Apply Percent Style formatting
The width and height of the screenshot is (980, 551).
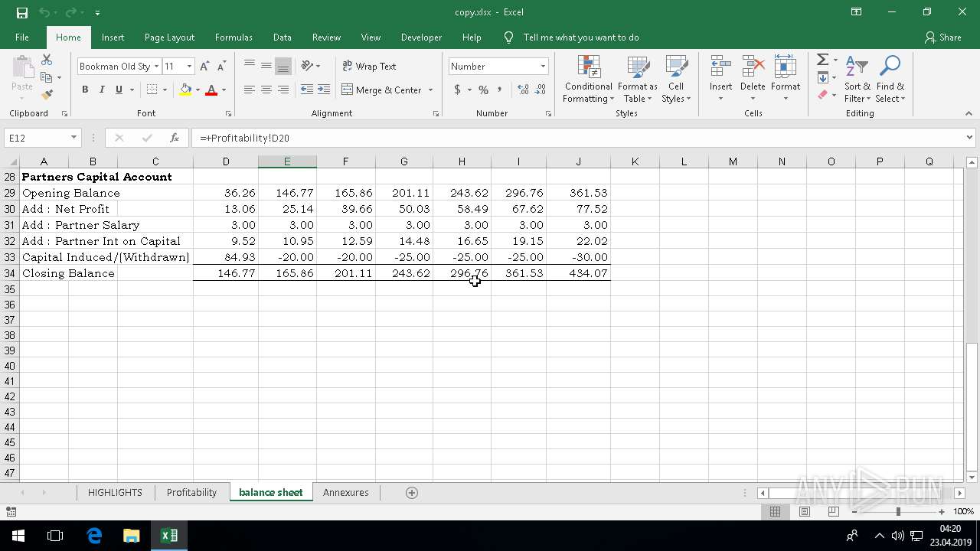pyautogui.click(x=483, y=90)
